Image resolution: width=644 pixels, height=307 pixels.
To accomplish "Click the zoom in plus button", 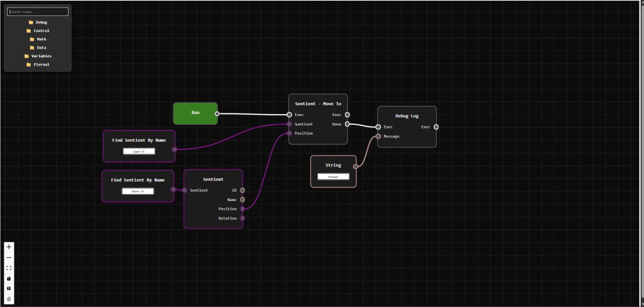I will pos(9,247).
